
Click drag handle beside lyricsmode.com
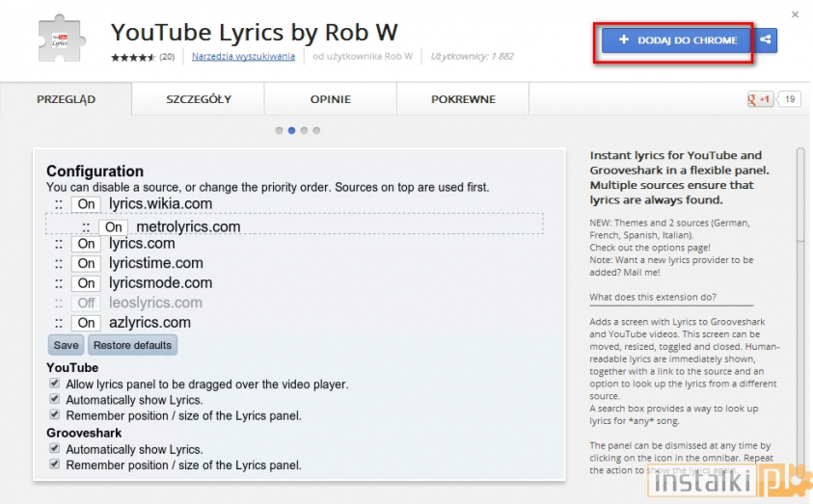pos(59,283)
